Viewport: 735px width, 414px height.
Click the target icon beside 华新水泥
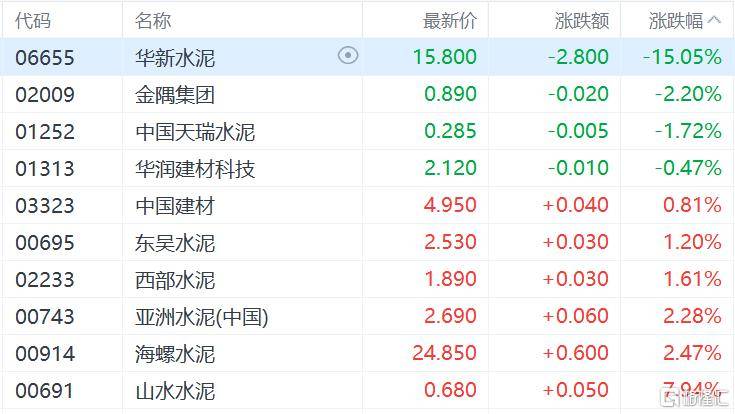tap(348, 56)
